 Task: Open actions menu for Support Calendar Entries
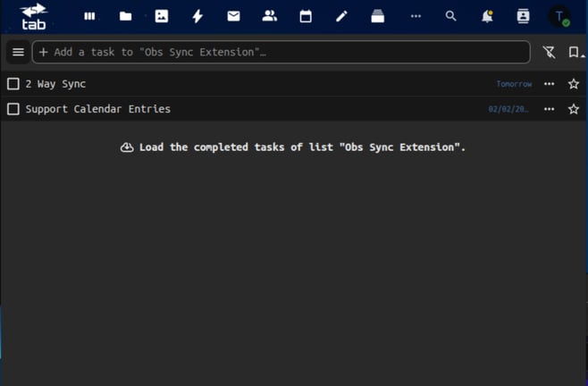[x=550, y=109]
